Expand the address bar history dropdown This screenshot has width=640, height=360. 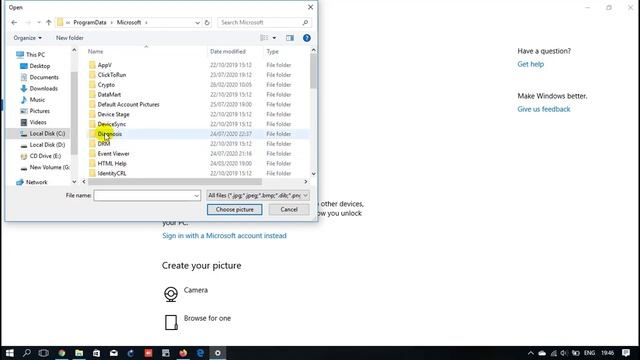(x=197, y=22)
